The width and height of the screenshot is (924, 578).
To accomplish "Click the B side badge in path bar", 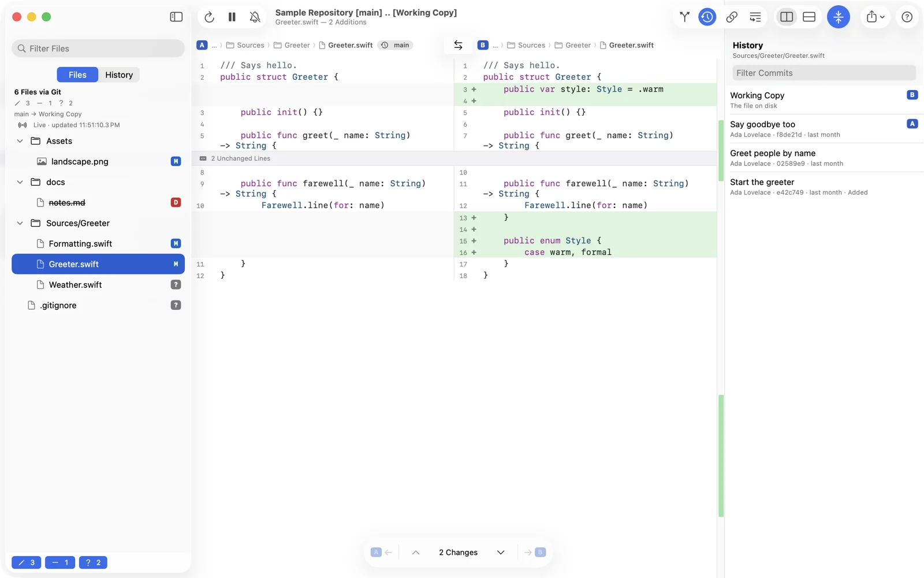I will pyautogui.click(x=483, y=45).
